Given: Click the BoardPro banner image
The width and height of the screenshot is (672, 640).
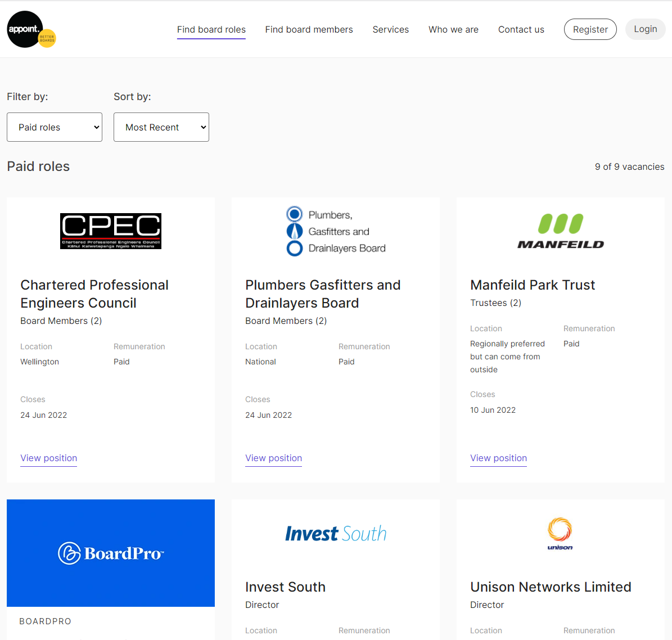Looking at the screenshot, I should 111,553.
